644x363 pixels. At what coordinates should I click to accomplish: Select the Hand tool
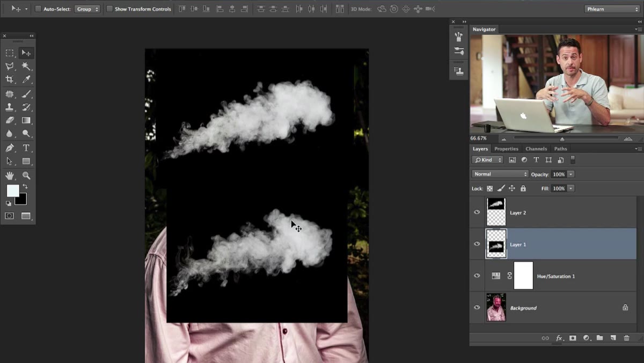click(10, 176)
